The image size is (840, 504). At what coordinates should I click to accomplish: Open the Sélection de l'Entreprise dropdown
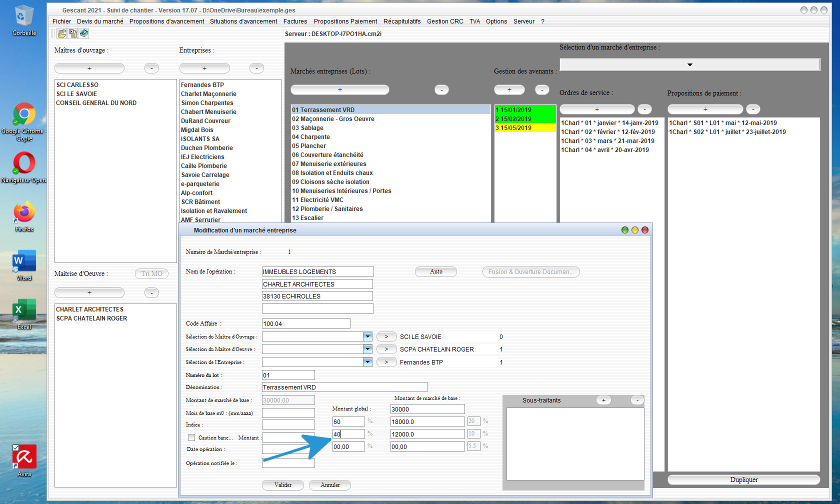click(367, 362)
